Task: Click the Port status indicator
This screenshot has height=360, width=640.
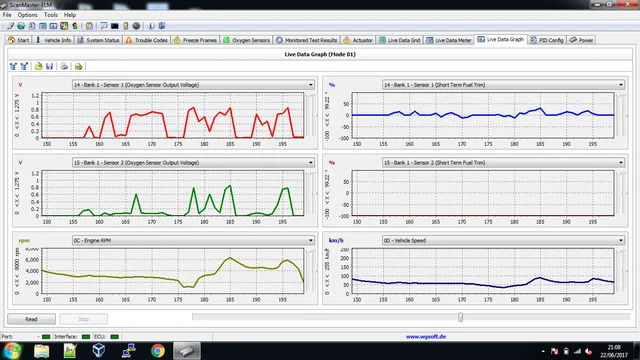Action: (x=46, y=337)
